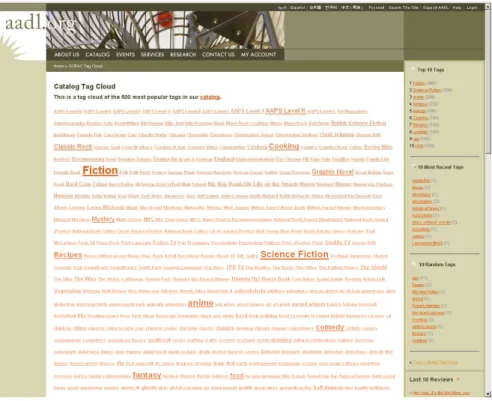The width and height of the screenshot is (492, 401).
Task: Open the large Cooking tag in the cloud
Action: coord(284,146)
